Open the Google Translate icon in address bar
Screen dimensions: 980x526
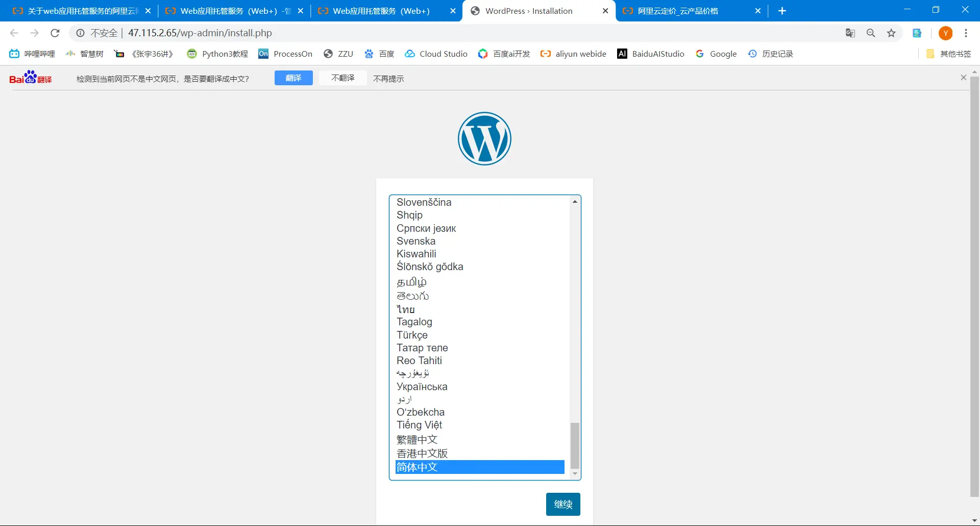tap(850, 33)
